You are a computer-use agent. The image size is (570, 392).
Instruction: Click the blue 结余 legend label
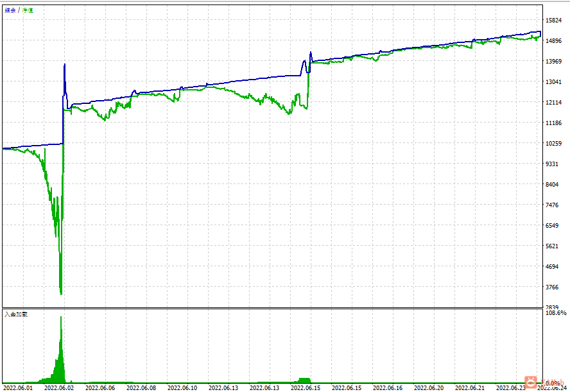(x=10, y=10)
